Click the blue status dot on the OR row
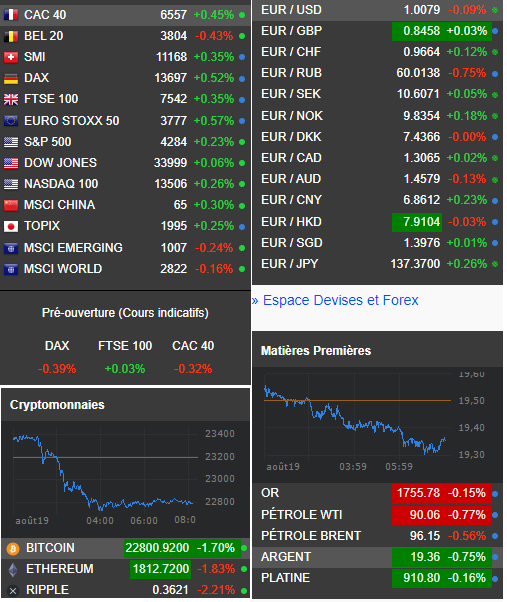Viewport: 507px width, 602px height. pos(495,494)
